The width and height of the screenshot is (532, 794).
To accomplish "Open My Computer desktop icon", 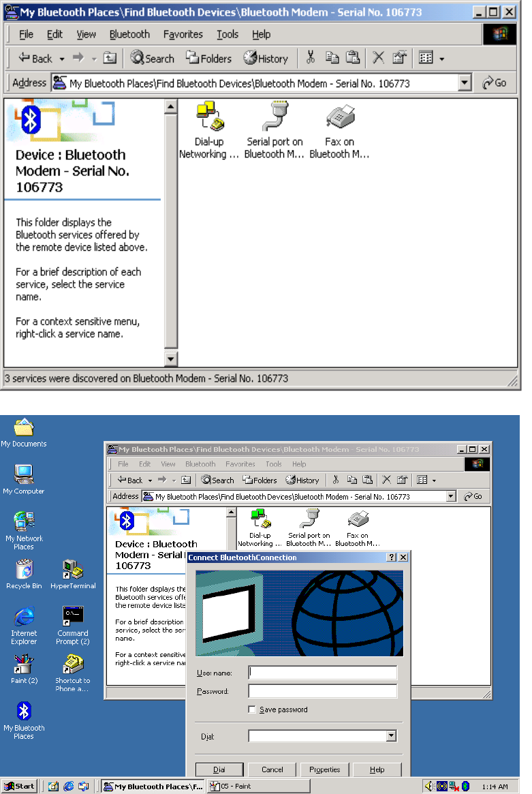I will pyautogui.click(x=24, y=480).
